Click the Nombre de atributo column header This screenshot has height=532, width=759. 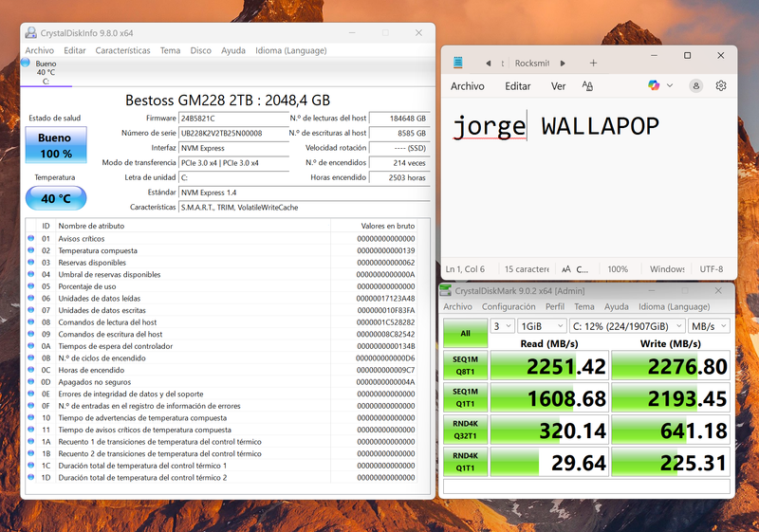[x=91, y=226]
